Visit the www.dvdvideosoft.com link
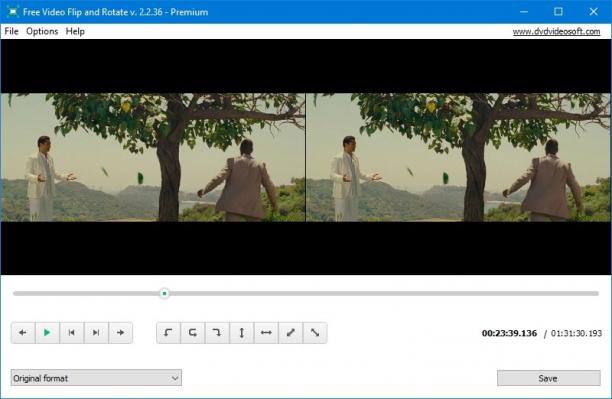The height and width of the screenshot is (399, 612). (556, 31)
